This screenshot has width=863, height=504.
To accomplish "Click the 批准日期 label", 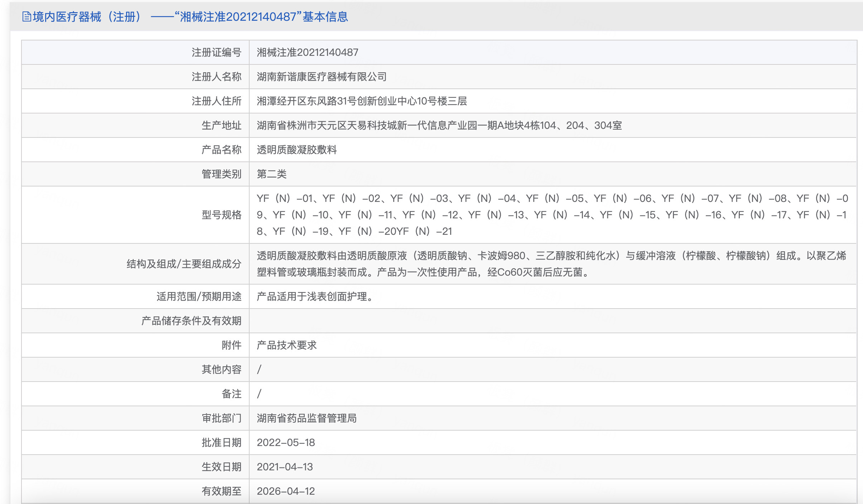I will coord(221,442).
